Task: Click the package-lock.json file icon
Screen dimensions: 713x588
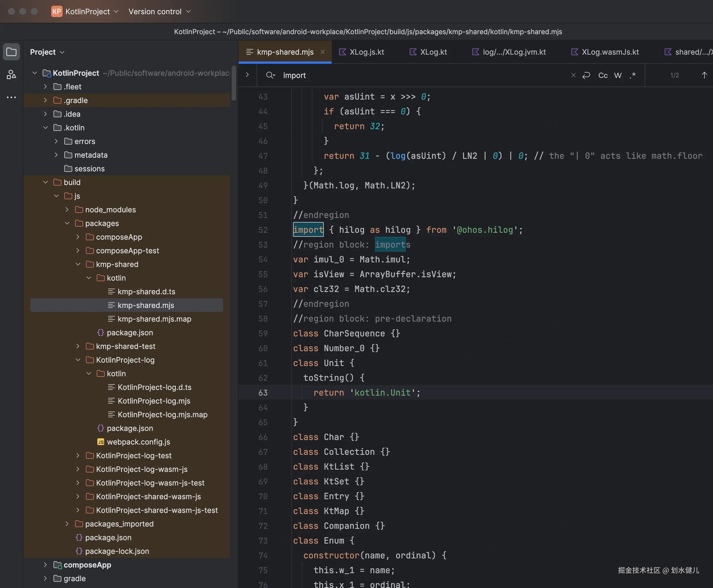Action: click(79, 551)
